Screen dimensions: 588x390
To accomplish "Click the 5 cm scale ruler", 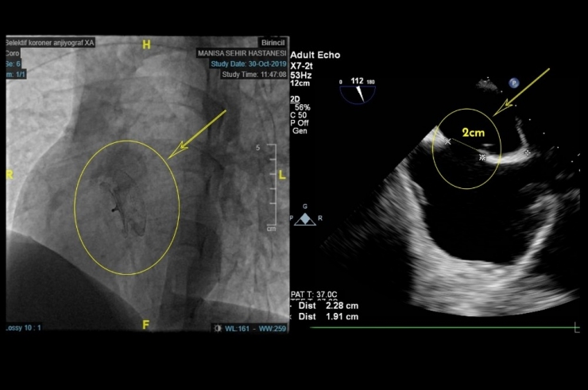I will pyautogui.click(x=271, y=187).
